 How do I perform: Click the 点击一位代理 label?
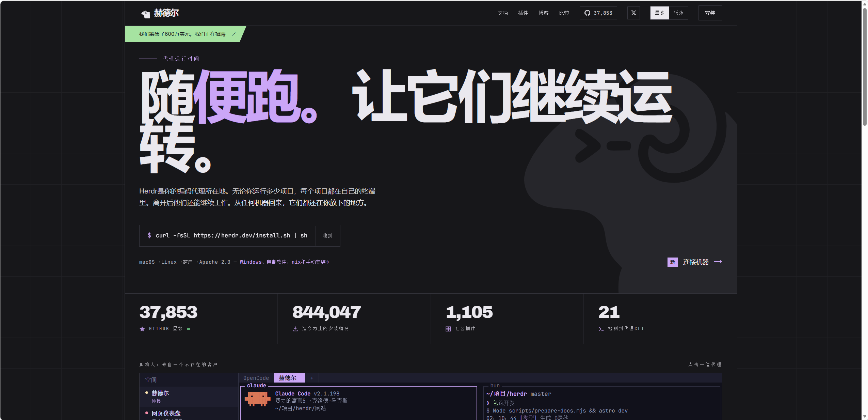pyautogui.click(x=705, y=364)
